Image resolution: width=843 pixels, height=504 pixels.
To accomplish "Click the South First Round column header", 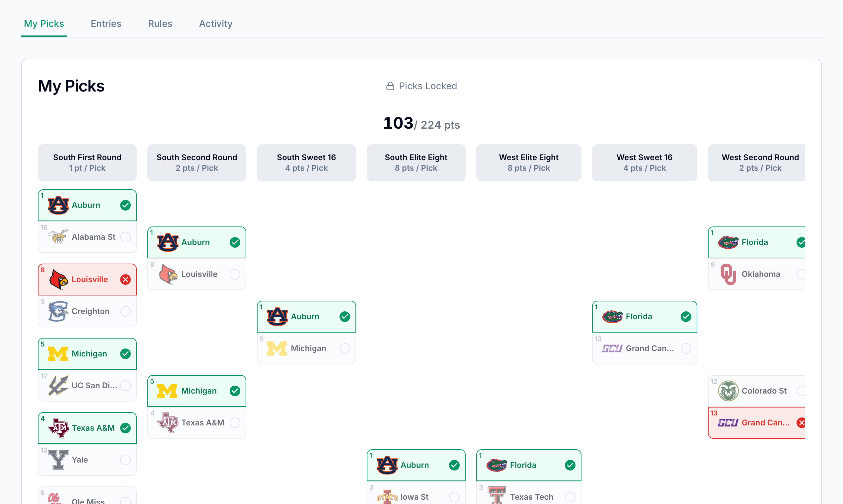I will pos(87,163).
